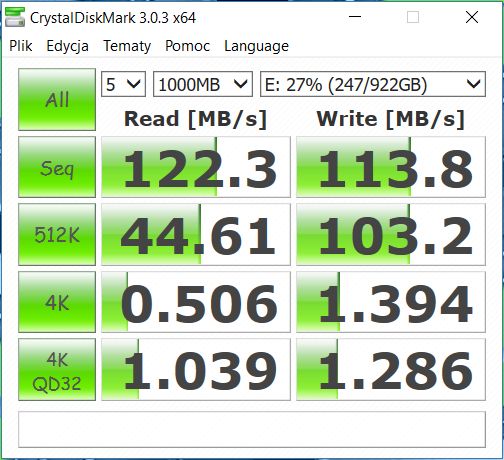Minimize the CrystalDiskMark window
The height and width of the screenshot is (460, 504).
point(355,17)
